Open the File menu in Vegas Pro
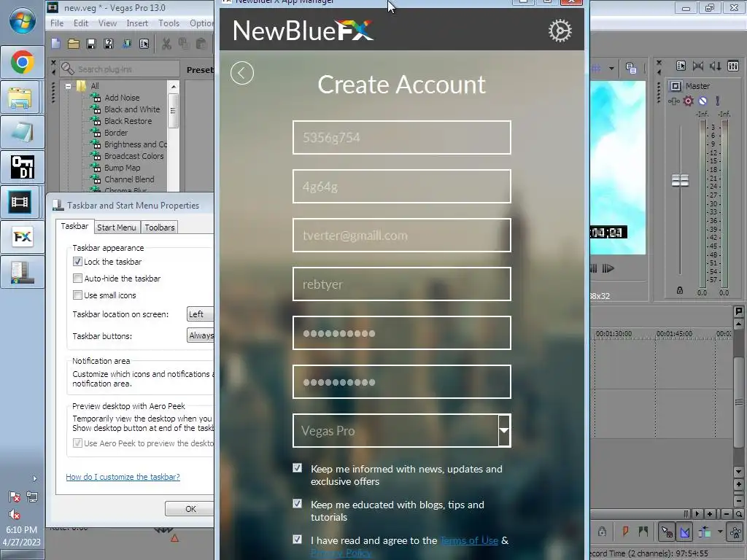The width and height of the screenshot is (747, 560). (x=57, y=23)
